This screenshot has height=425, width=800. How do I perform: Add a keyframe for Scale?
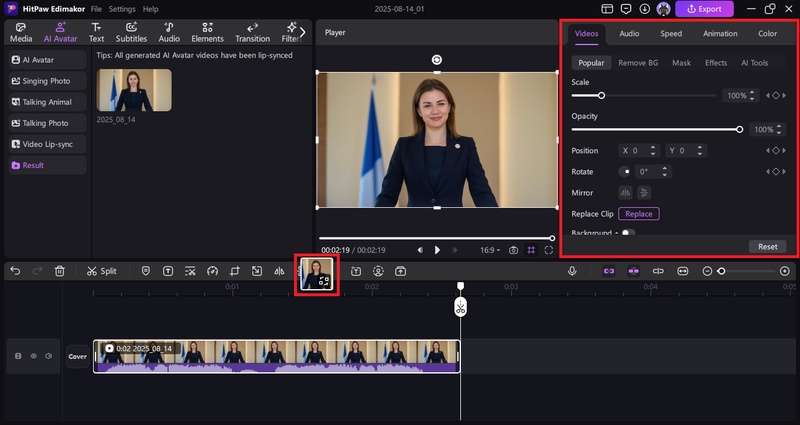[x=776, y=95]
